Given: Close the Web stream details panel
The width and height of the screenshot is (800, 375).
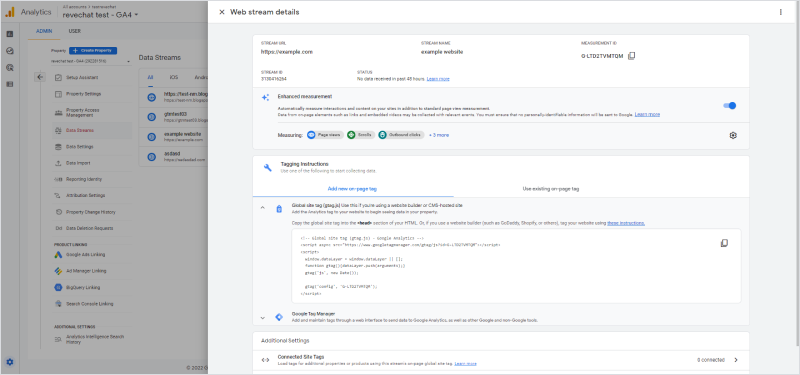Looking at the screenshot, I should tap(221, 12).
